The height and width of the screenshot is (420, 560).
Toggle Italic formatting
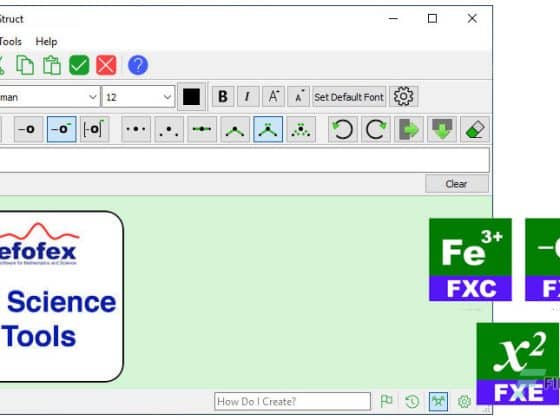pos(248,96)
